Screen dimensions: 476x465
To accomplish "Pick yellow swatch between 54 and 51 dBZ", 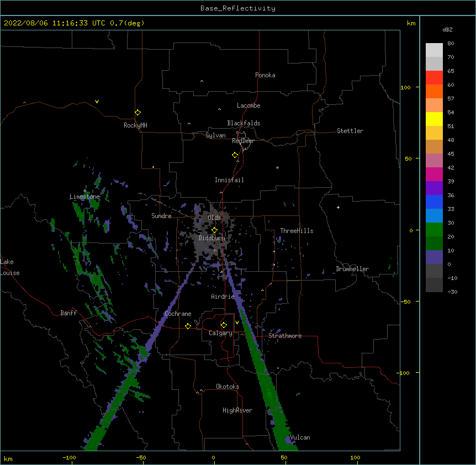I will [434, 119].
